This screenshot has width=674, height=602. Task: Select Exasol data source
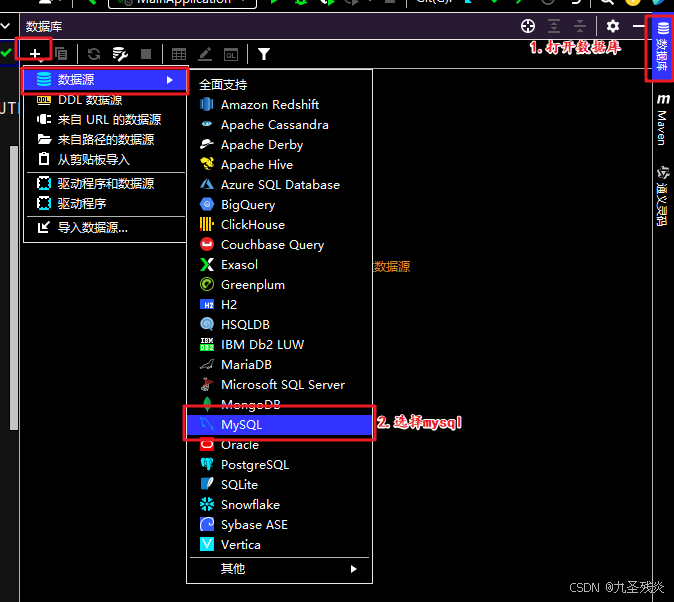pyautogui.click(x=279, y=264)
